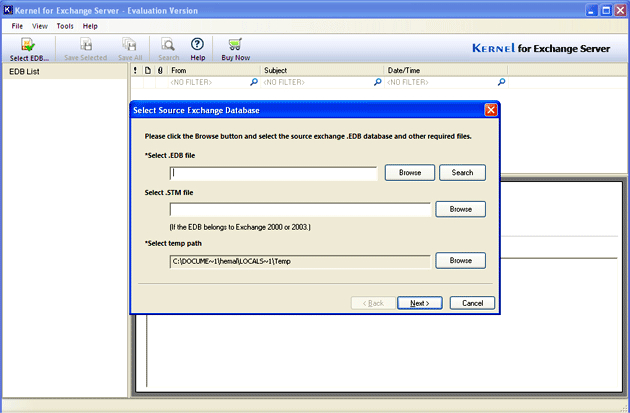
Task: Click the From column filter search icon
Action: [254, 83]
